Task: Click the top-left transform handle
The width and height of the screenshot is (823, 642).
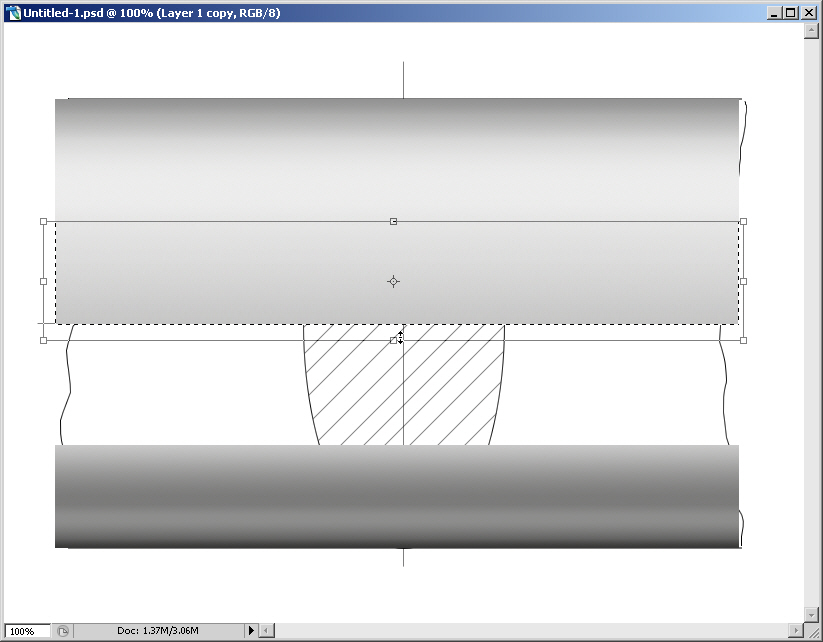Action: pyautogui.click(x=44, y=222)
